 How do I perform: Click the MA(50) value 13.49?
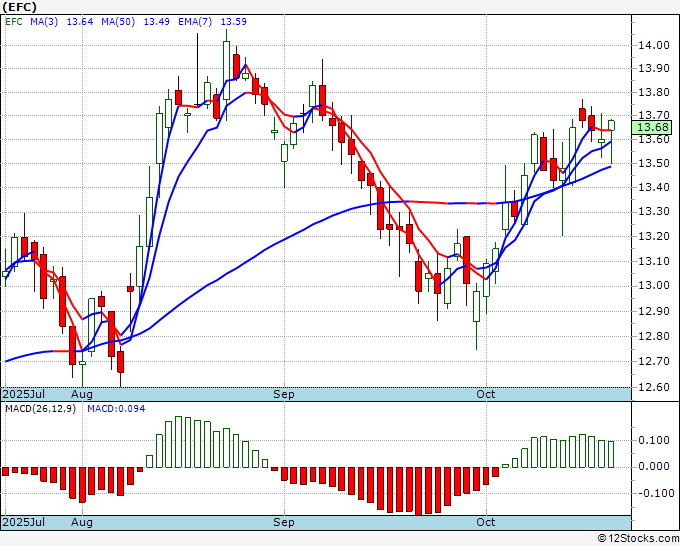pyautogui.click(x=157, y=22)
